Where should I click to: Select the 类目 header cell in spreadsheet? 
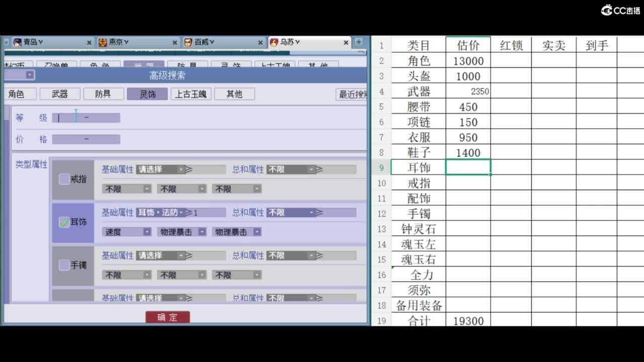click(419, 45)
